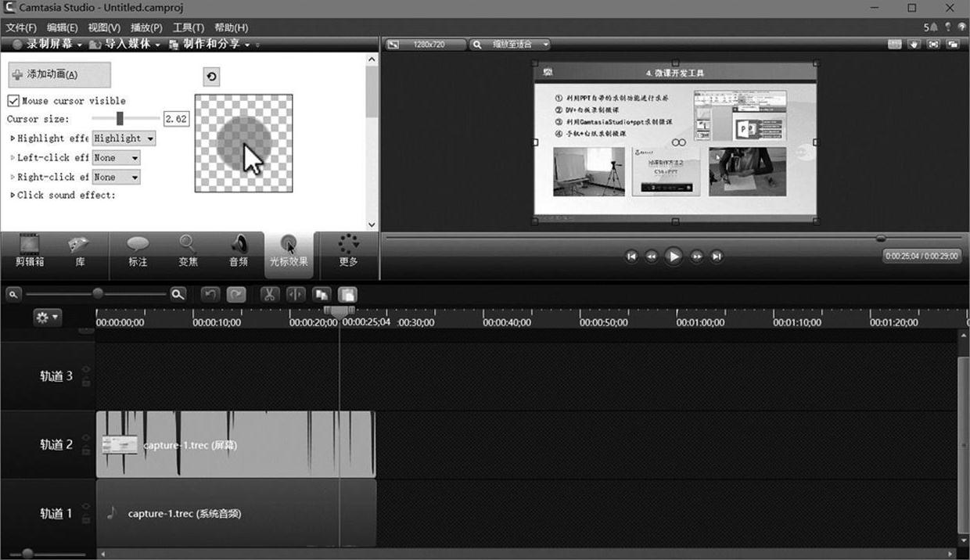Image resolution: width=970 pixels, height=560 pixels.
Task: Click the timeline zoom out magnifier
Action: [13, 294]
